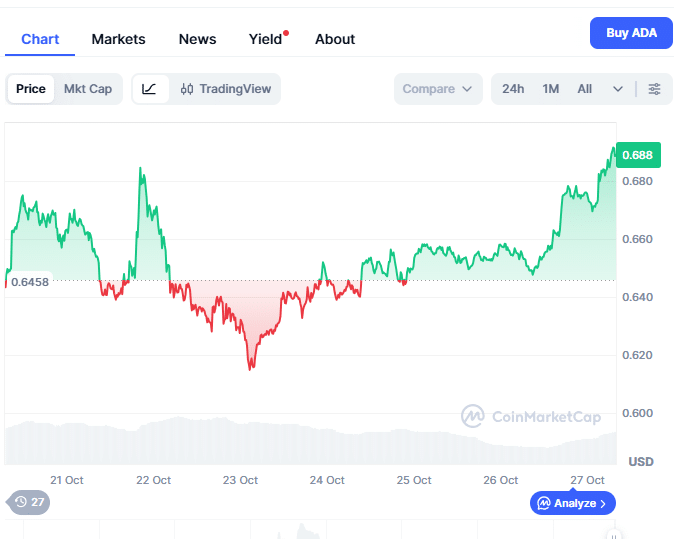
Task: Click the line chart icon
Action: [149, 89]
